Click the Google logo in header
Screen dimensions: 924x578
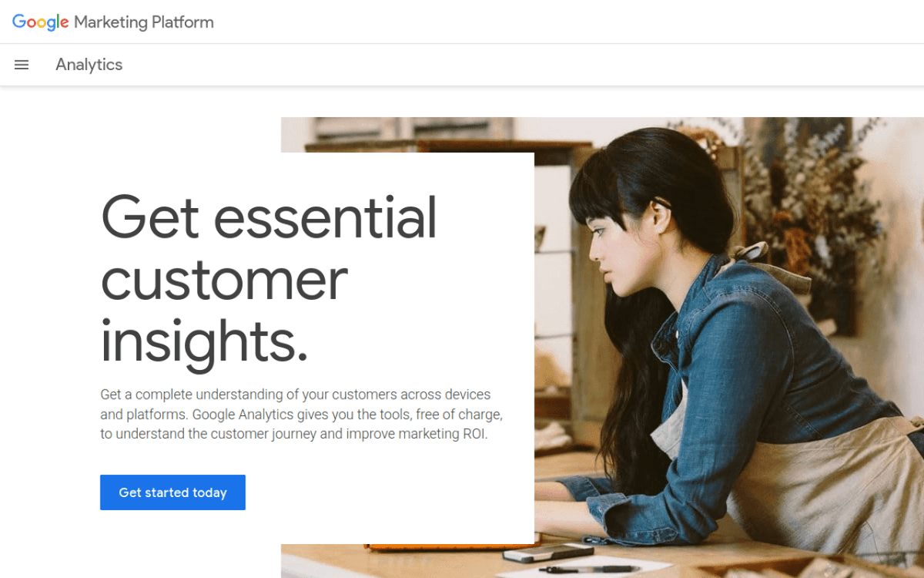pos(41,22)
